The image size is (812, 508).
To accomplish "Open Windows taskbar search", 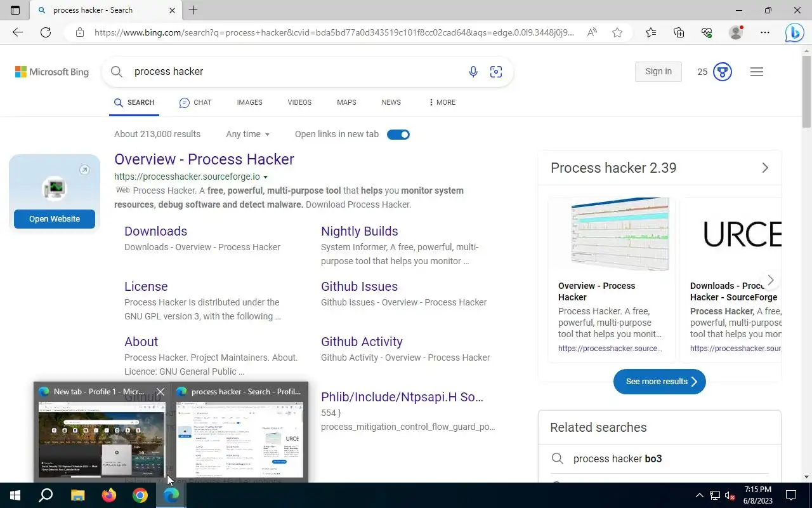I will (46, 495).
